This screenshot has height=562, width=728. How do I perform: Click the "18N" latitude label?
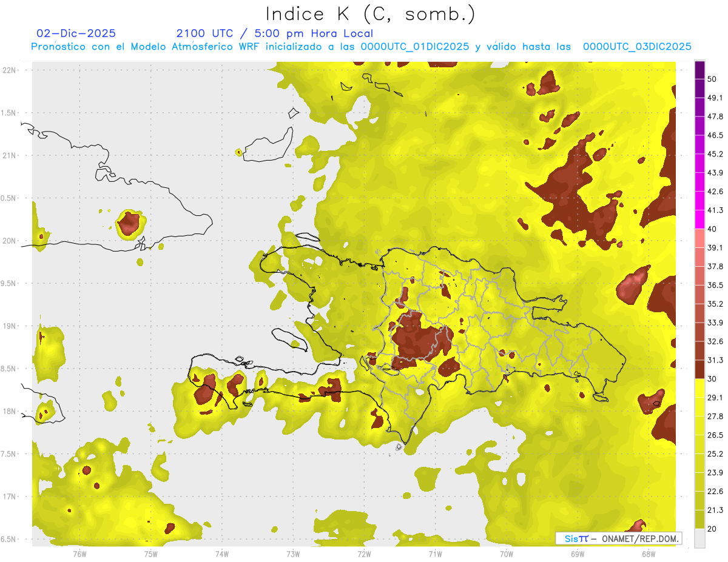tap(10, 411)
